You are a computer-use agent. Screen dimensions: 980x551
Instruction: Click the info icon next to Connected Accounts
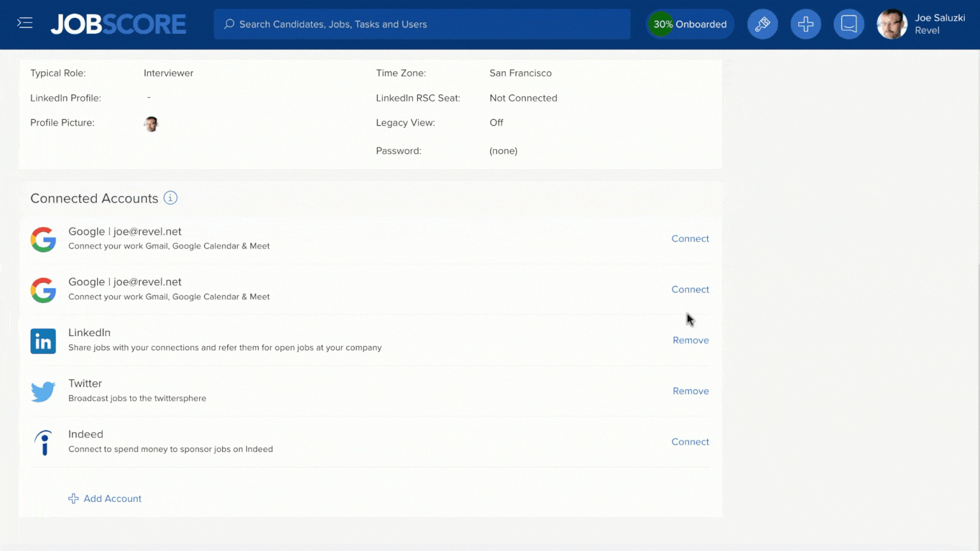point(170,198)
